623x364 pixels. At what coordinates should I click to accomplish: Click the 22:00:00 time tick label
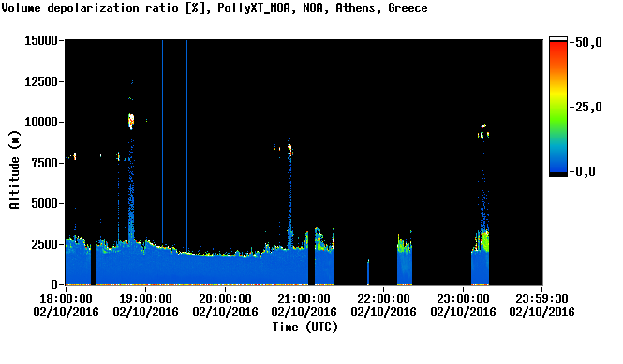[x=383, y=298]
